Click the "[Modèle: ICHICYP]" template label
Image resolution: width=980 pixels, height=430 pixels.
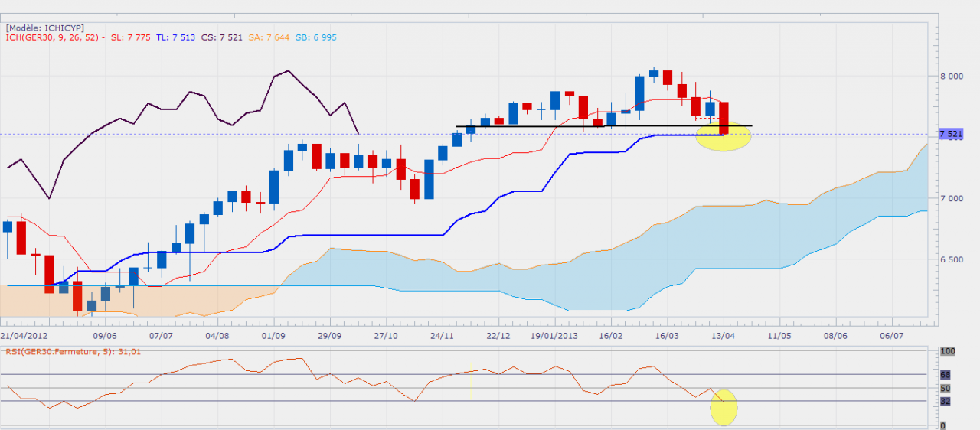pos(44,28)
